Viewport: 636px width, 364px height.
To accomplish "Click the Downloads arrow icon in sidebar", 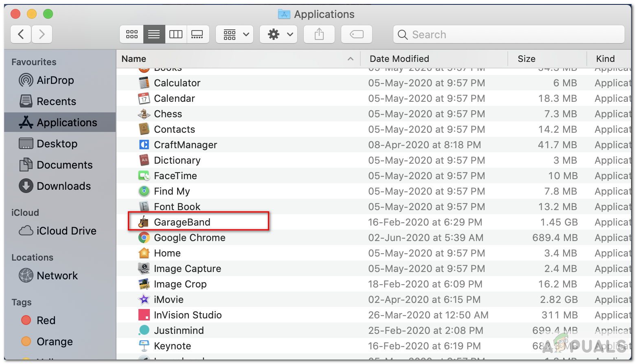I will pyautogui.click(x=26, y=186).
